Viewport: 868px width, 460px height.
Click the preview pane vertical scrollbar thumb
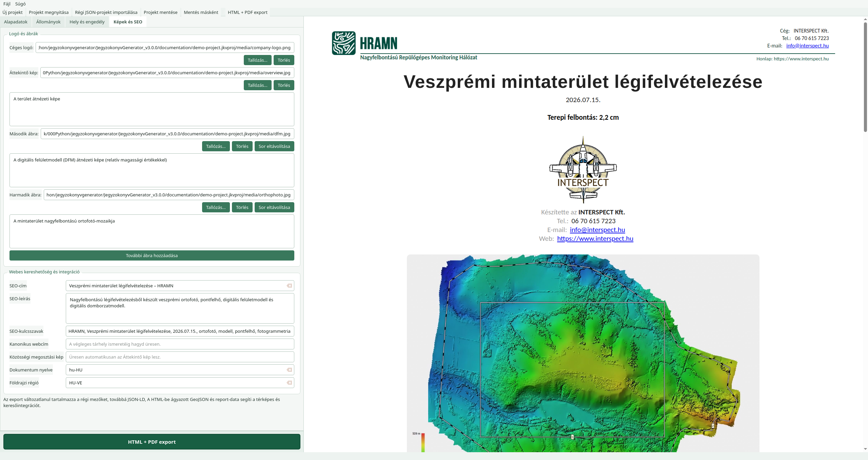click(865, 77)
